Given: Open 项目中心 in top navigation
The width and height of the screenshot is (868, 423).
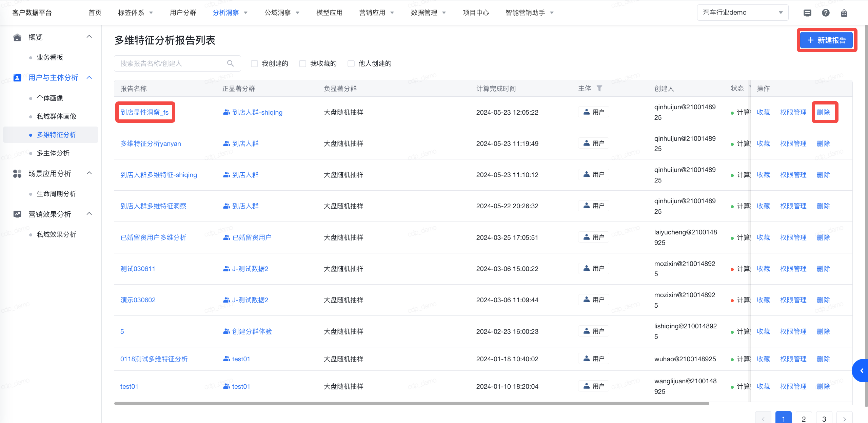Looking at the screenshot, I should (476, 13).
